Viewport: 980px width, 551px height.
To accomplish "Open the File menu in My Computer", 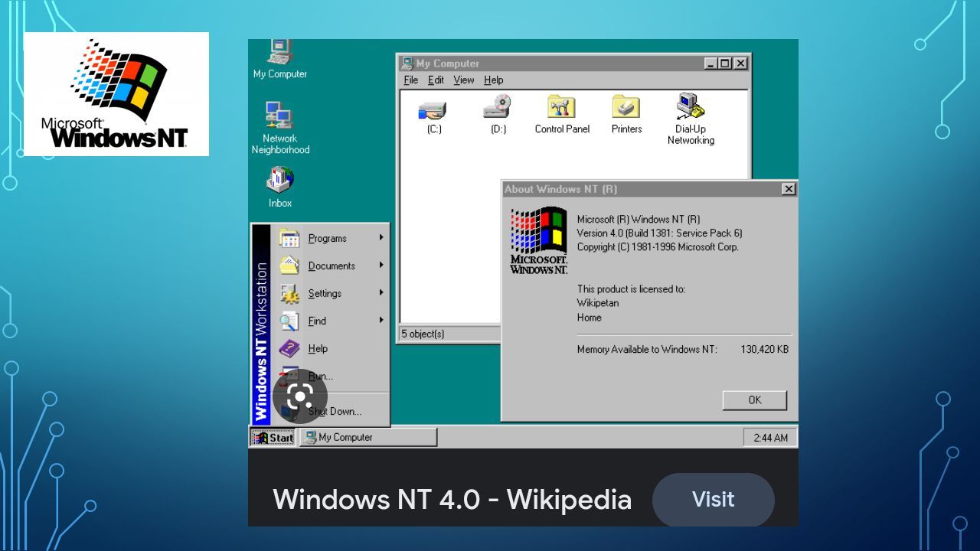I will pyautogui.click(x=411, y=80).
